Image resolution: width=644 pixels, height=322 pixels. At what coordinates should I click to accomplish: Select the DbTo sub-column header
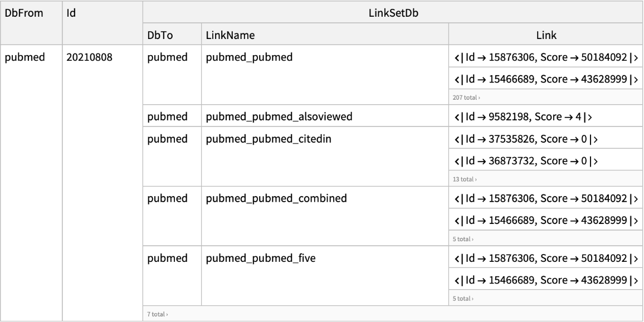point(159,35)
